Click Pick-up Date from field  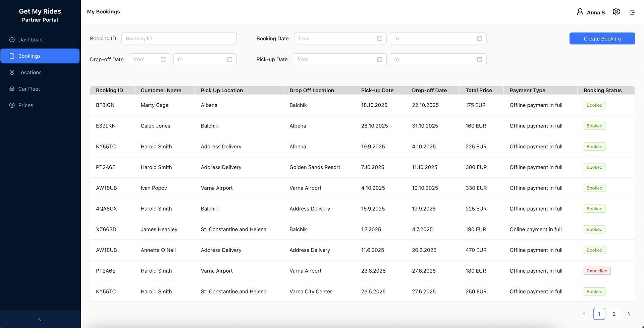(339, 59)
